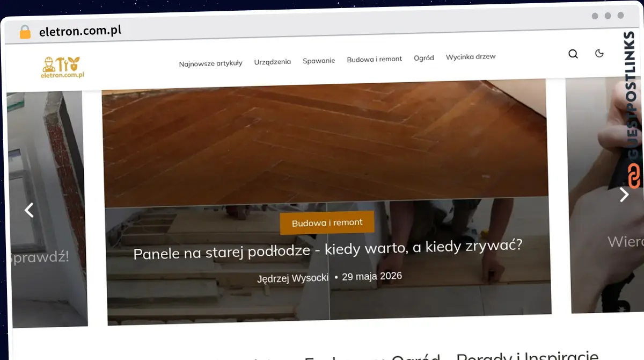Image resolution: width=644 pixels, height=360 pixels.
Task: Open Wycinka drzew menu item
Action: pos(471,56)
